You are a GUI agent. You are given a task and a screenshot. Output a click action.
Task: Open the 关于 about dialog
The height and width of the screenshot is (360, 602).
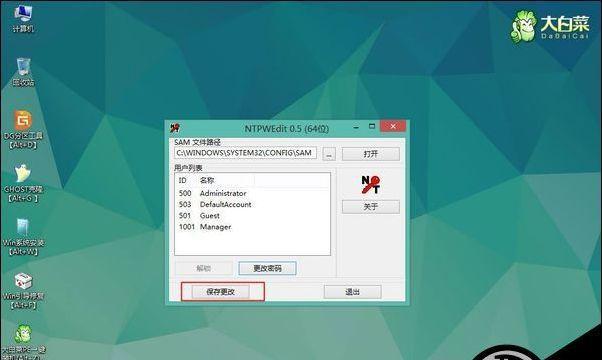pyautogui.click(x=370, y=207)
